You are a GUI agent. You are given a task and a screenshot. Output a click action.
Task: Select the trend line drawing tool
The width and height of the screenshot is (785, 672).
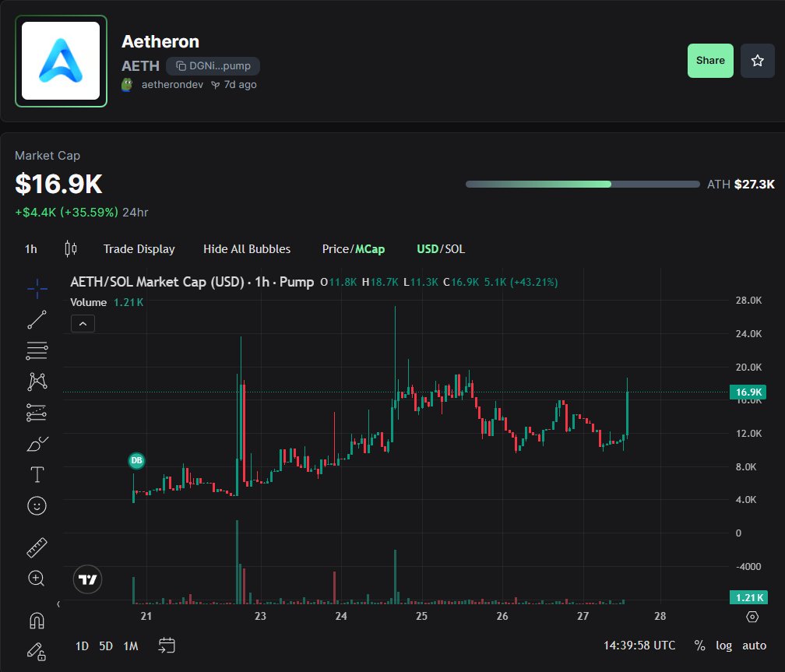point(37,319)
